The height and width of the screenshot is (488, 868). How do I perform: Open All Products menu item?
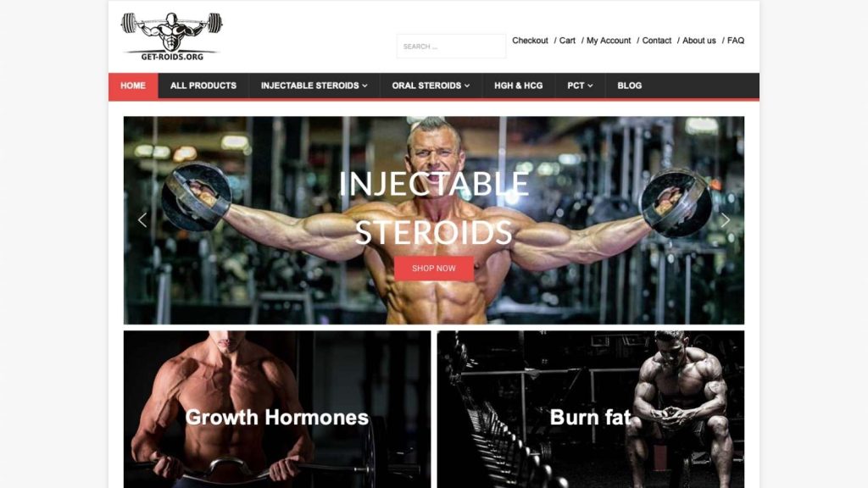coord(203,86)
